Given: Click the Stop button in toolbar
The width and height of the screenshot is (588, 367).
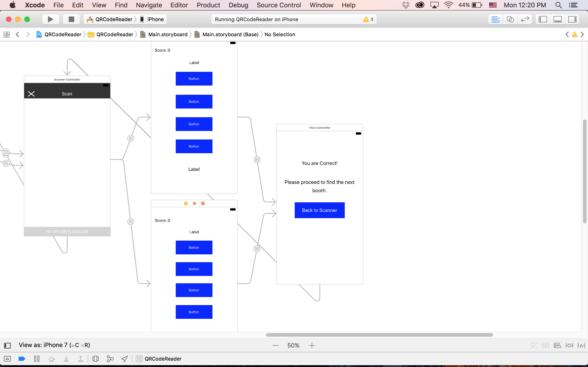Looking at the screenshot, I should 71,19.
